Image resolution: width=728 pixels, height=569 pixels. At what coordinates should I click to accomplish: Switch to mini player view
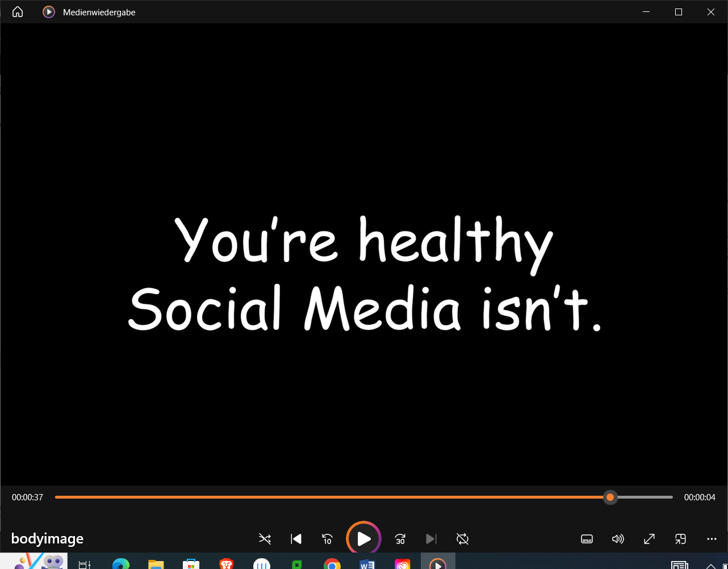click(680, 539)
